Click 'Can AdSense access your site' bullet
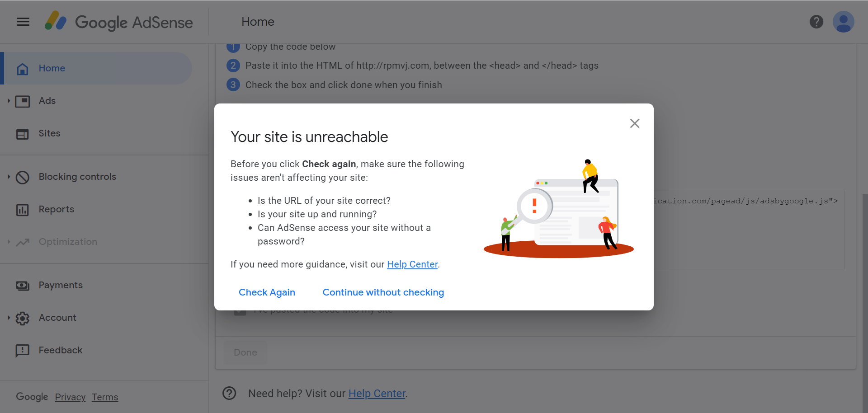This screenshot has height=413, width=868. pos(344,235)
